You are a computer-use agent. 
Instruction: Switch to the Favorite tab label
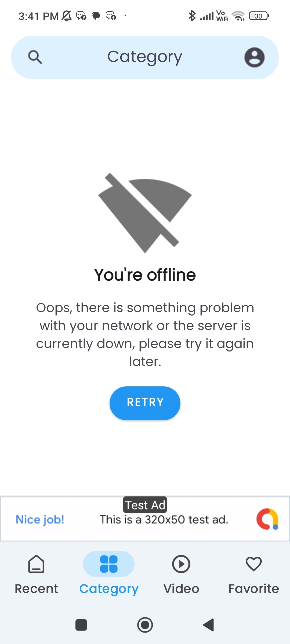pyautogui.click(x=254, y=589)
